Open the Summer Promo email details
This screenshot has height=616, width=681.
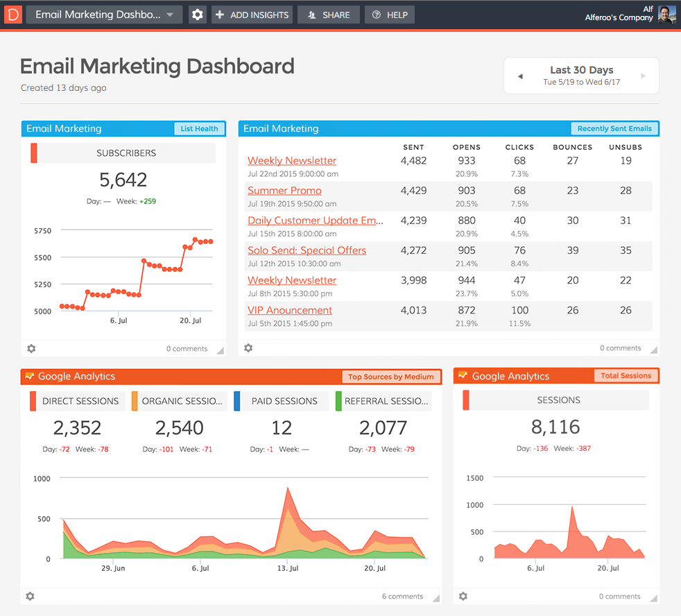coord(284,190)
